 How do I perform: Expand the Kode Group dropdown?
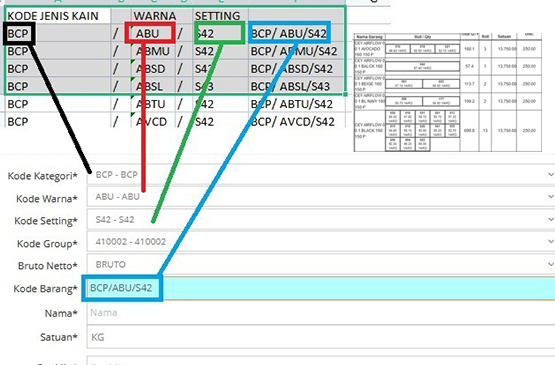pyautogui.click(x=321, y=242)
